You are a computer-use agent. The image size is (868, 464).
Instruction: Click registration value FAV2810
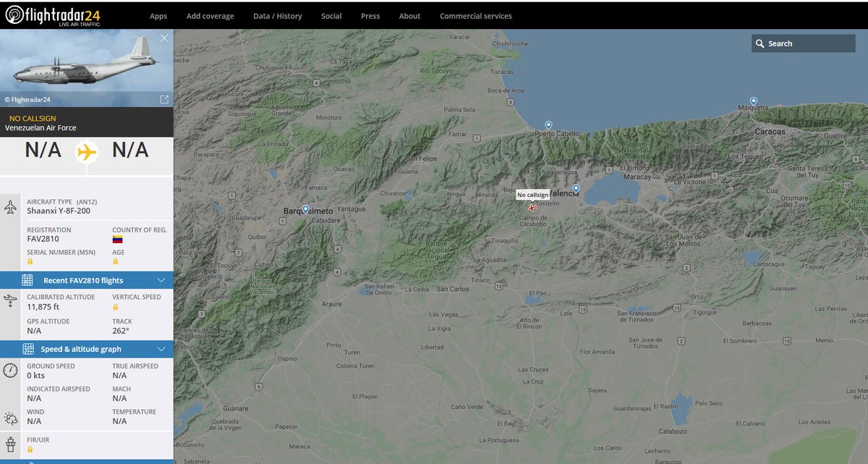point(43,239)
